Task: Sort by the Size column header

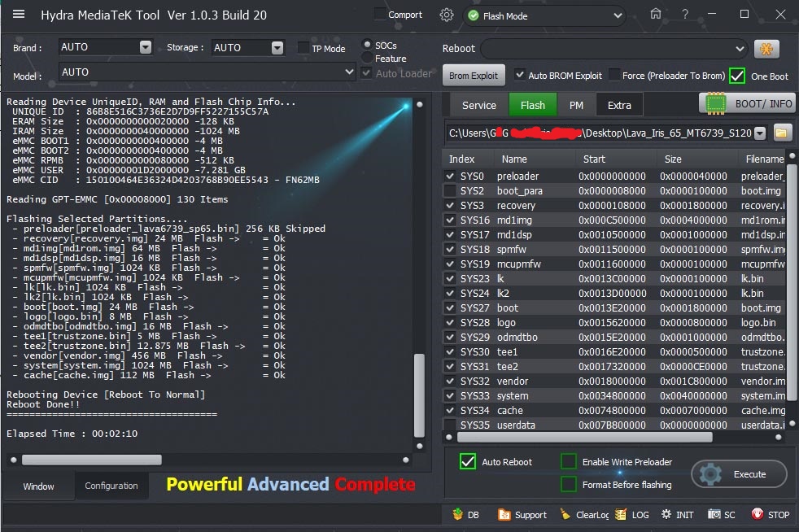Action: [x=673, y=159]
